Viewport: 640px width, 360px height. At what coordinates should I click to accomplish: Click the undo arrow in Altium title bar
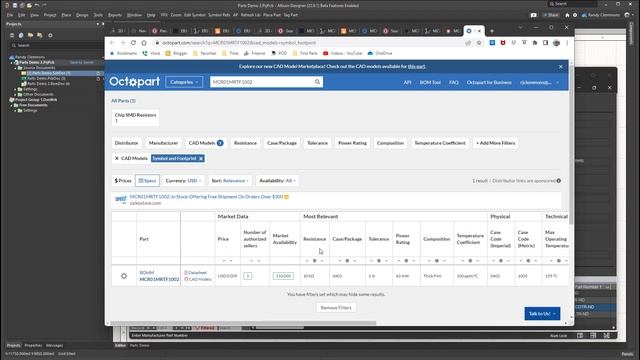(37, 5)
